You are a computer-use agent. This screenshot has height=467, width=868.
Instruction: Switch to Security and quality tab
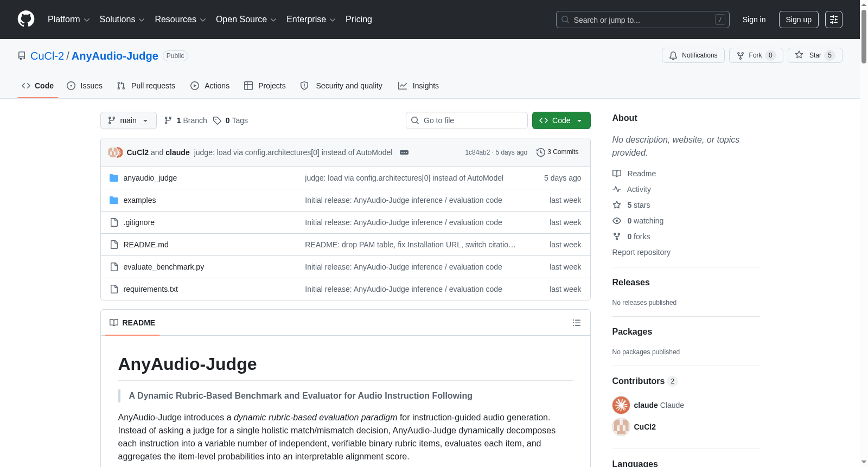[x=341, y=86]
